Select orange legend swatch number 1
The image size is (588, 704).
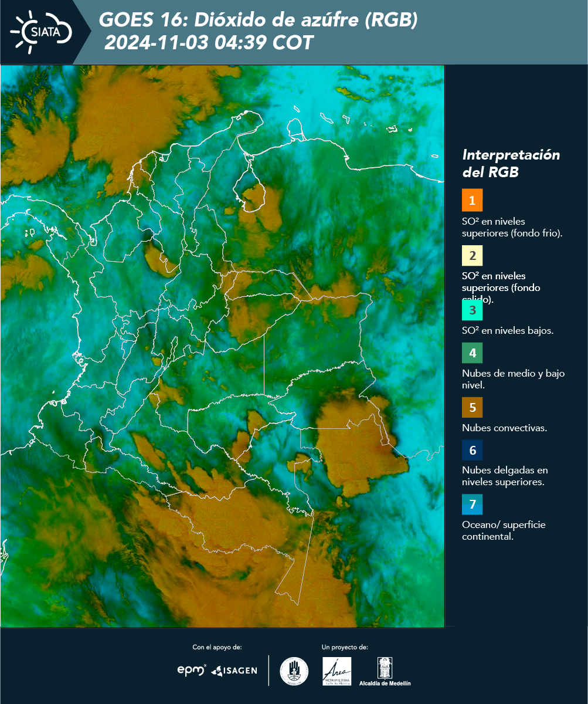(472, 200)
